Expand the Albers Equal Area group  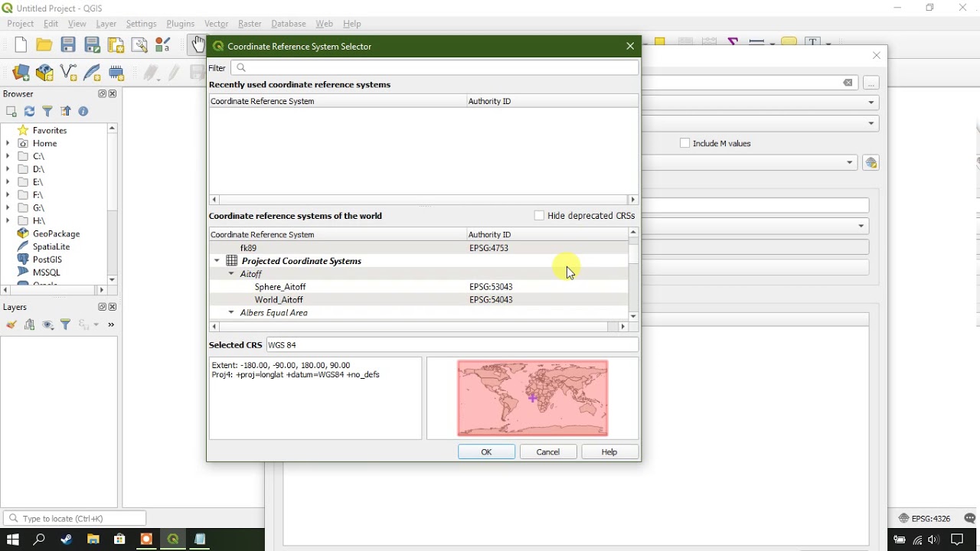click(231, 313)
